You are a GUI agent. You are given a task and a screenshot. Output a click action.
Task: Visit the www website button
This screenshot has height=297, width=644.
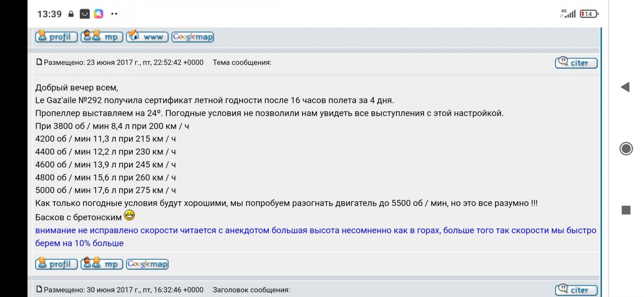point(147,37)
